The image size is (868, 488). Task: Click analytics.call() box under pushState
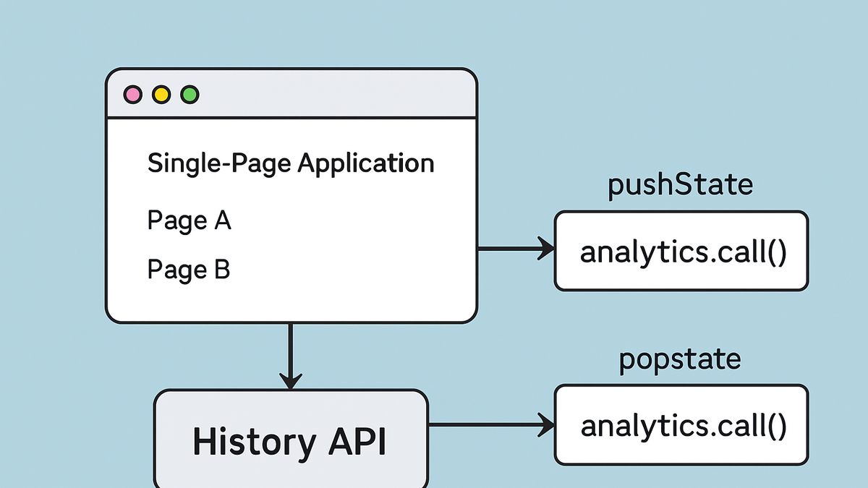coord(681,251)
